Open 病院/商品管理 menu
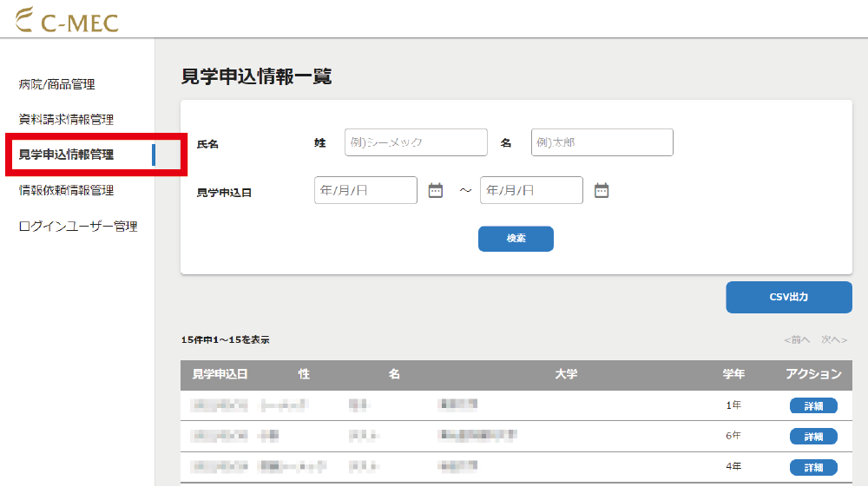The width and height of the screenshot is (868, 487). point(57,84)
